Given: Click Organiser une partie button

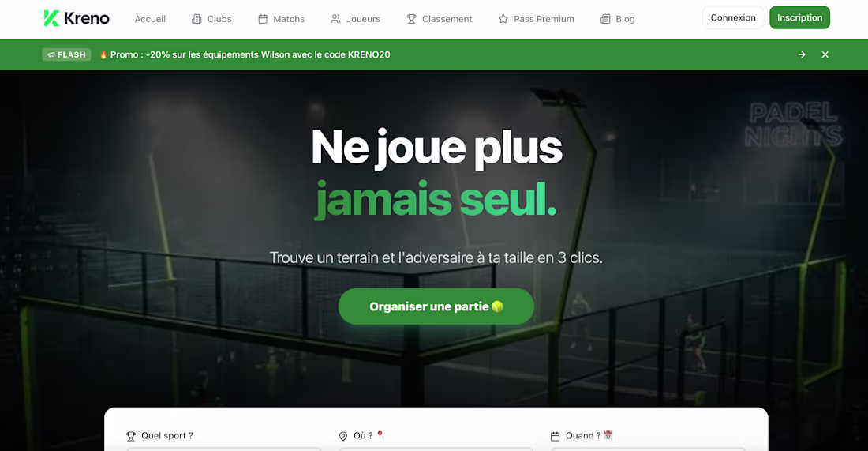Looking at the screenshot, I should [x=436, y=306].
